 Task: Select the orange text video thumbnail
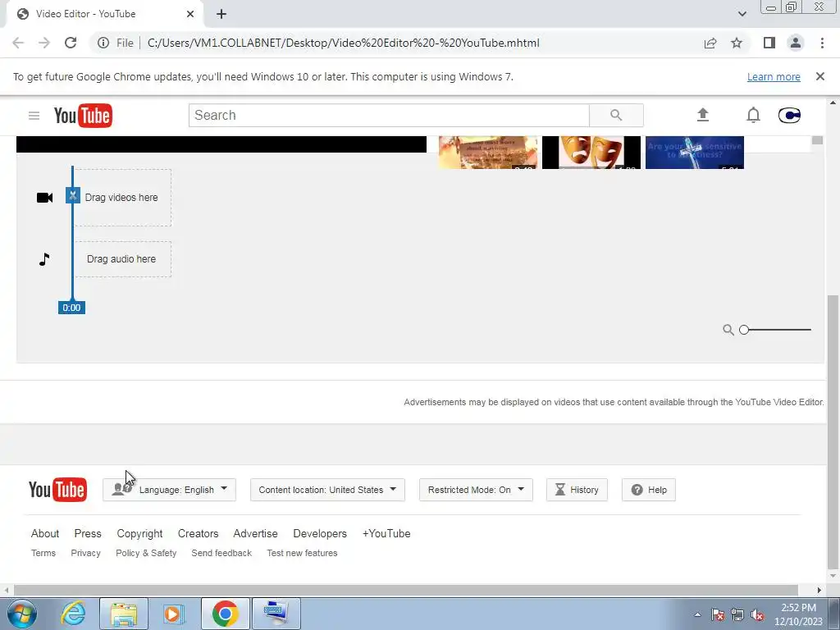(487, 152)
